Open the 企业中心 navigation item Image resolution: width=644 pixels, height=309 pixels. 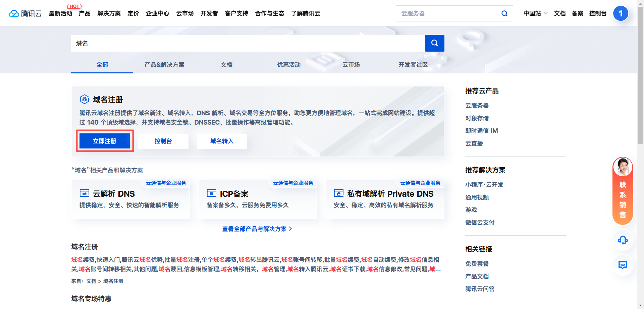click(158, 13)
